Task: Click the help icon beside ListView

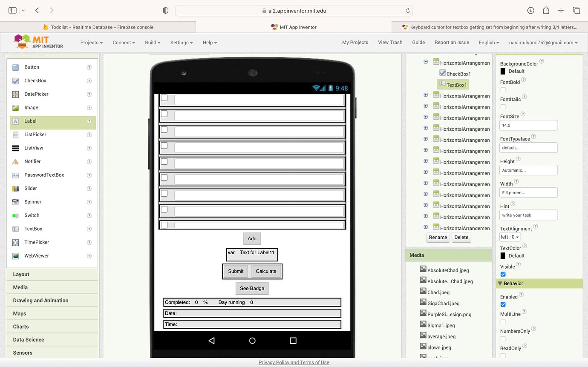Action: (89, 148)
